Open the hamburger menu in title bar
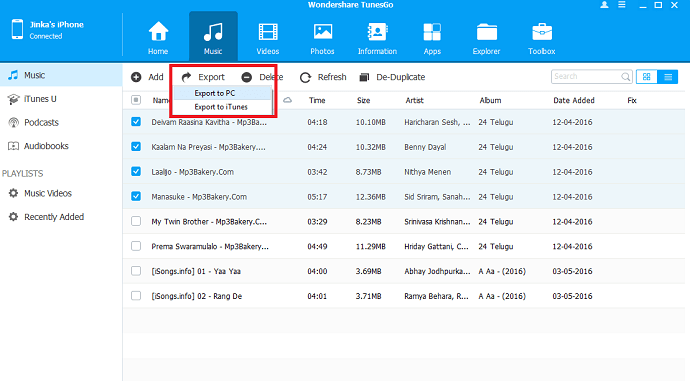The height and width of the screenshot is (381, 690). tap(621, 5)
